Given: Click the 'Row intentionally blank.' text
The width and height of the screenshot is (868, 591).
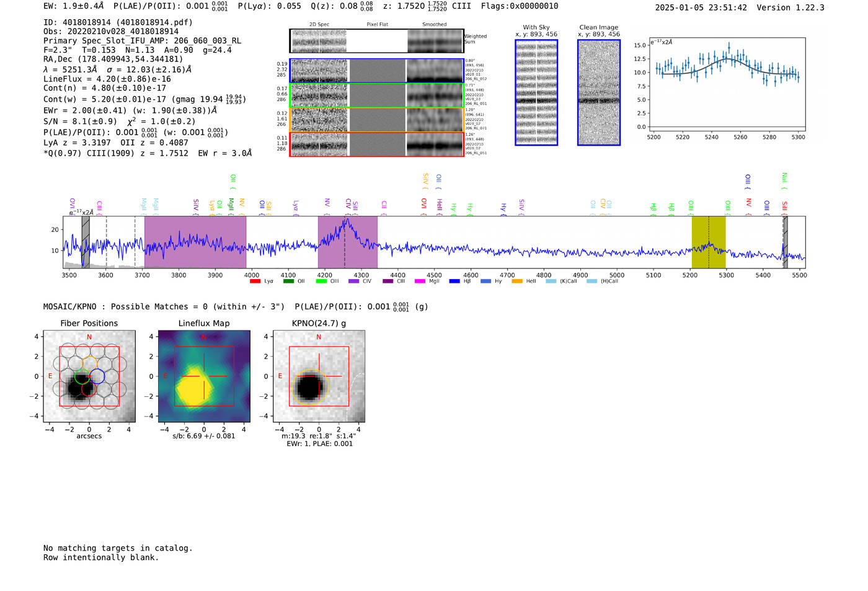Looking at the screenshot, I should tap(101, 558).
